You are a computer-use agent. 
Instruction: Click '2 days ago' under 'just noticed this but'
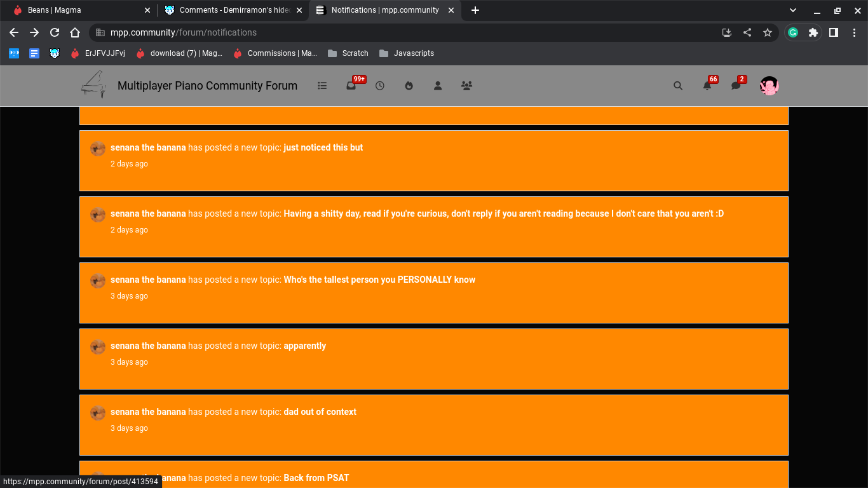tap(129, 164)
